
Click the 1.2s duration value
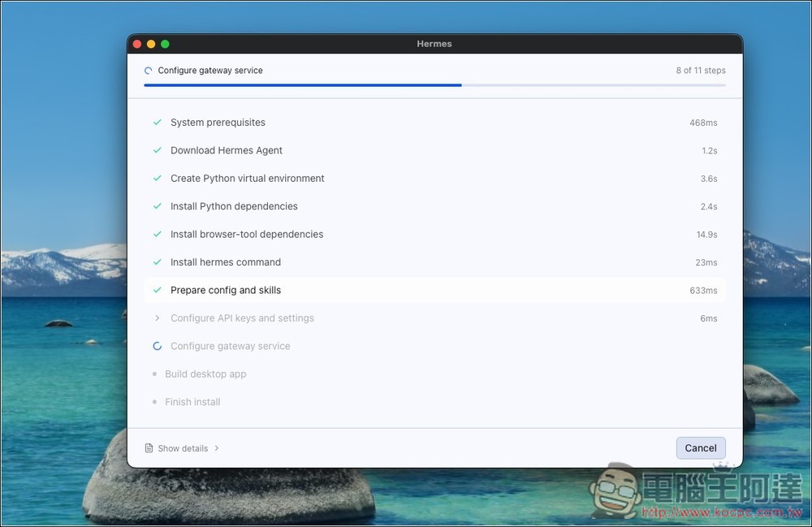point(710,151)
